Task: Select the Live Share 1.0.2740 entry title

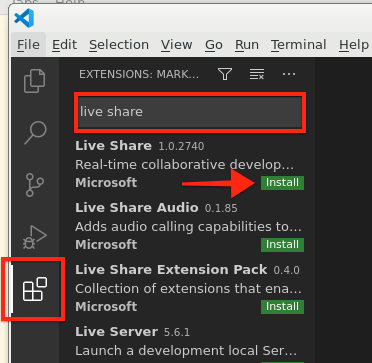Action: (113, 146)
